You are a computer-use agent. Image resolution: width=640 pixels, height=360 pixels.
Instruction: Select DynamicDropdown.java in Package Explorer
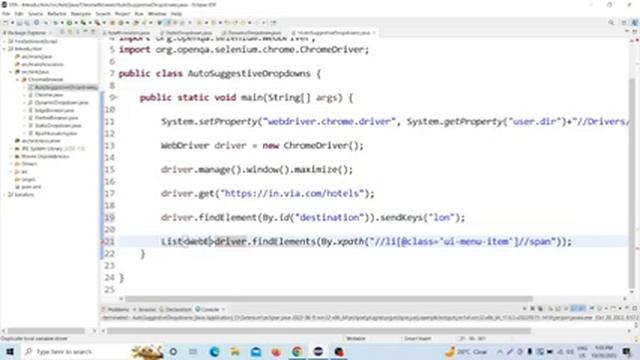coord(58,102)
